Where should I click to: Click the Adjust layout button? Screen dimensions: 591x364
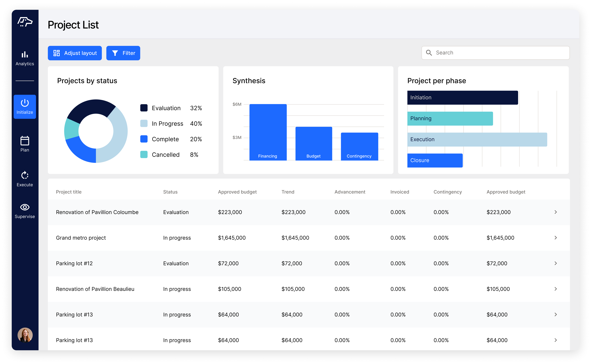[75, 53]
